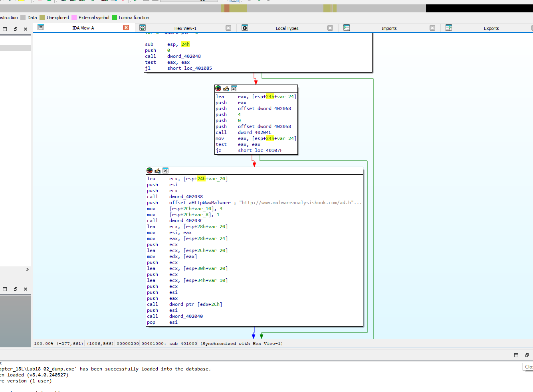
Task: Restore the upper left side panel
Action: click(16, 29)
